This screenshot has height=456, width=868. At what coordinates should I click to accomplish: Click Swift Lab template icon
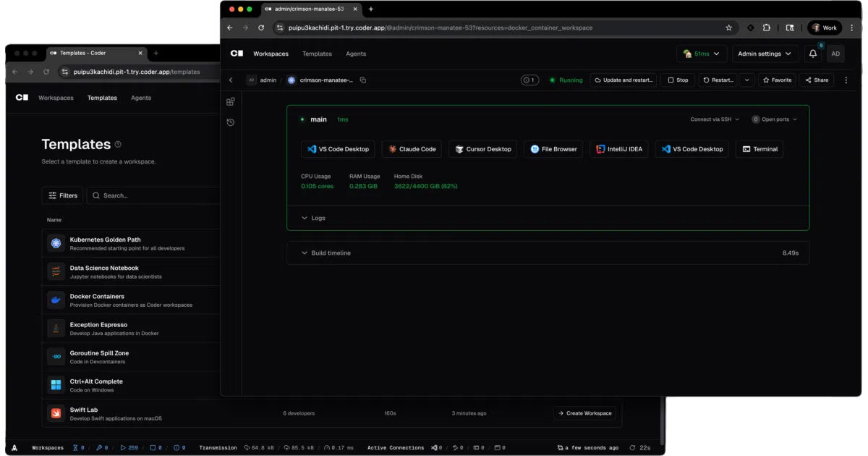[x=56, y=413]
